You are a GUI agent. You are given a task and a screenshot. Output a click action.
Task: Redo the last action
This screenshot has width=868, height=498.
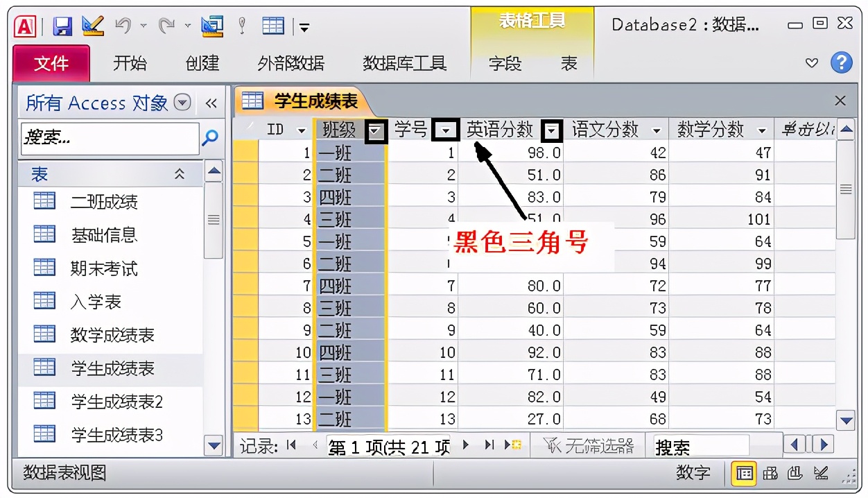tap(167, 26)
